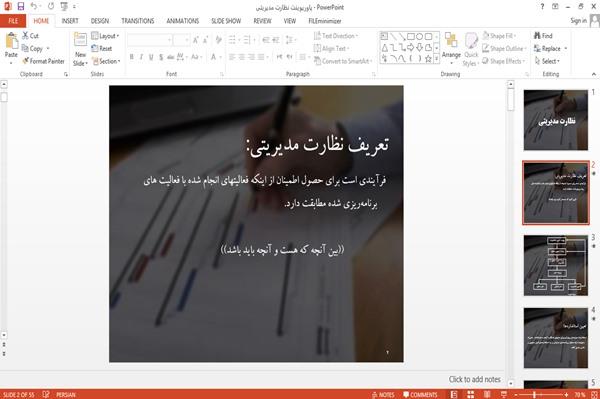The image size is (600, 399).
Task: Start Slide Show from status bar icon
Action: pos(504,394)
